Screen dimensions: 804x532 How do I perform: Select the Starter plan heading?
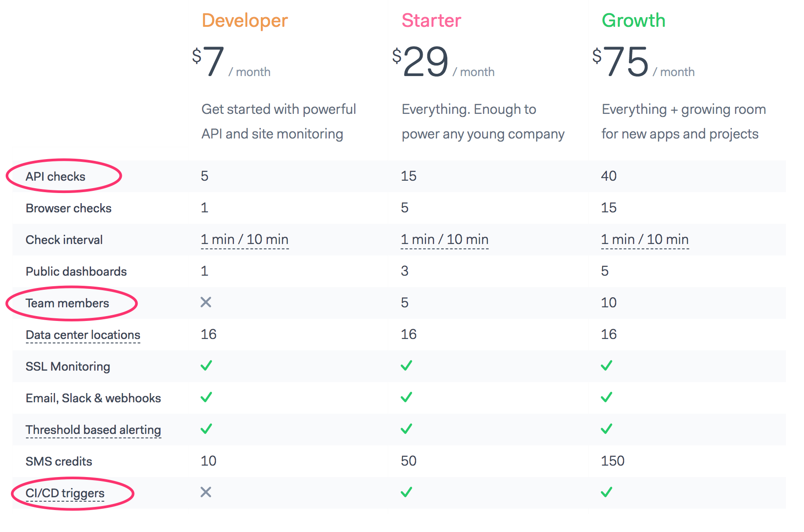pos(431,21)
